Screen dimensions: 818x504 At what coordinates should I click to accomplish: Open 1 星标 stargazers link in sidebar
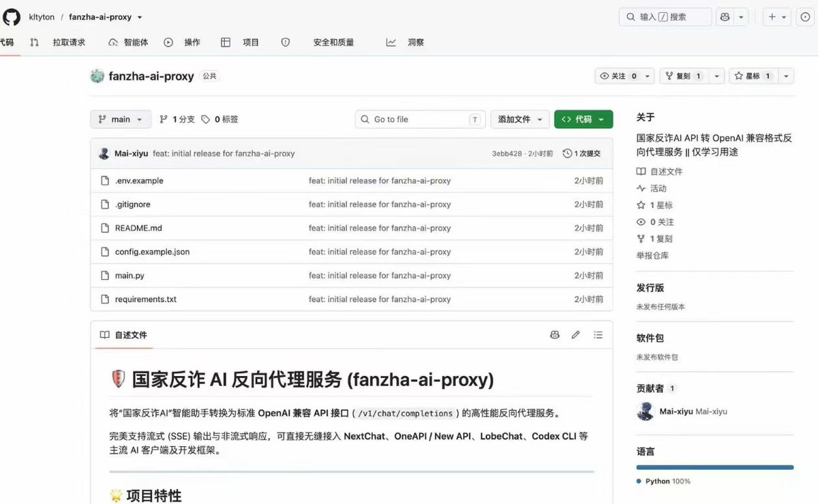click(x=654, y=205)
